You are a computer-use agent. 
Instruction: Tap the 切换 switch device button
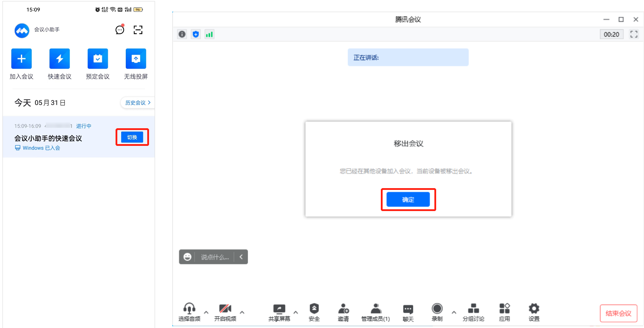pos(132,137)
